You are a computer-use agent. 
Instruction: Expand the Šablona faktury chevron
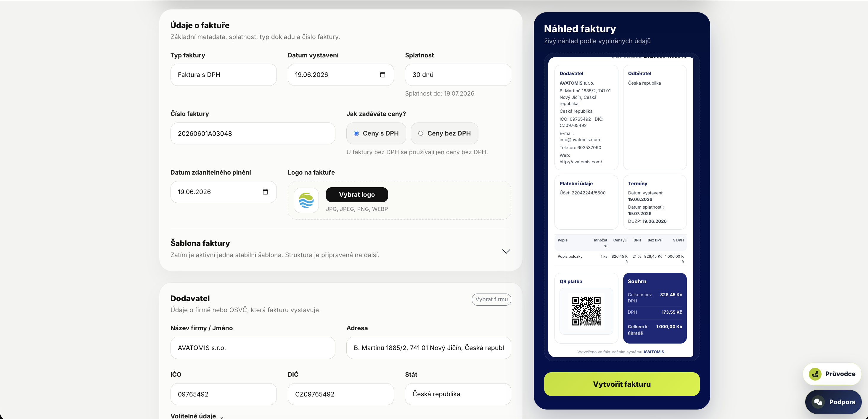506,251
